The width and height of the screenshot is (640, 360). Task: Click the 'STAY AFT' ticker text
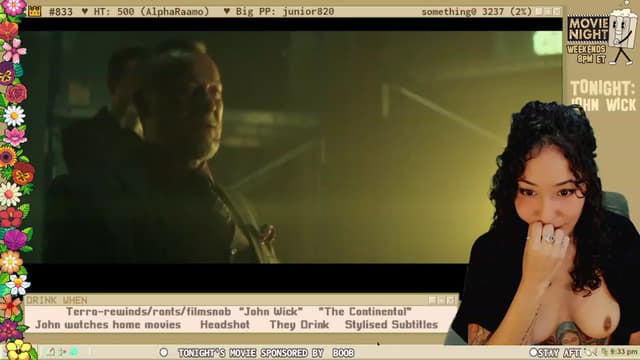point(560,352)
